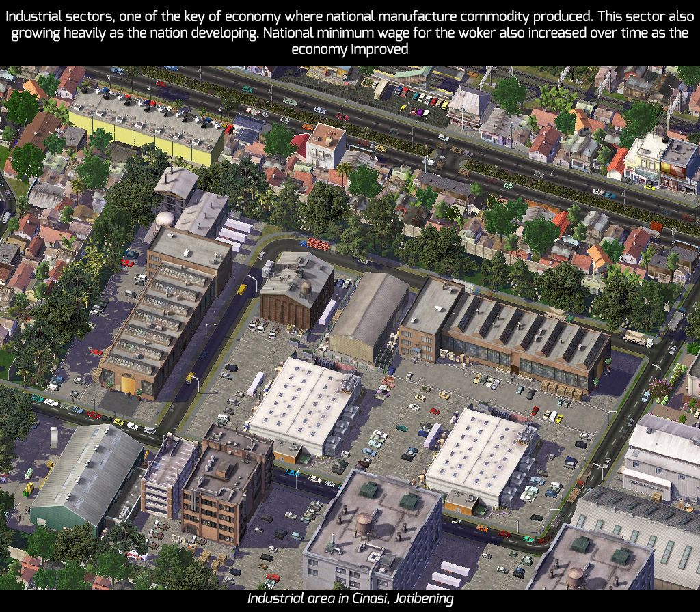Click the grey curved-roof warehouse in the center

click(x=370, y=316)
